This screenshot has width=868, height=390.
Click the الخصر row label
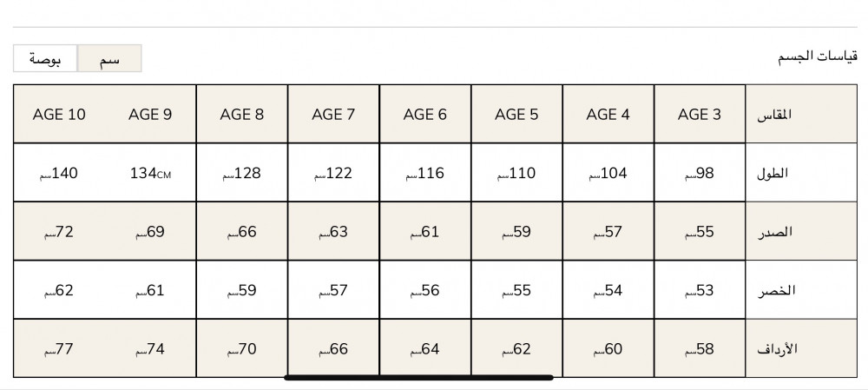pos(801,290)
